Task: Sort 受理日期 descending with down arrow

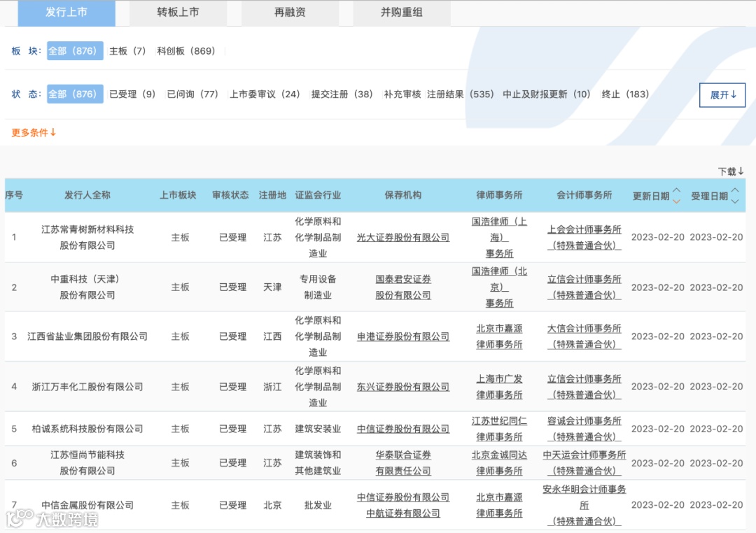Action: click(x=735, y=201)
